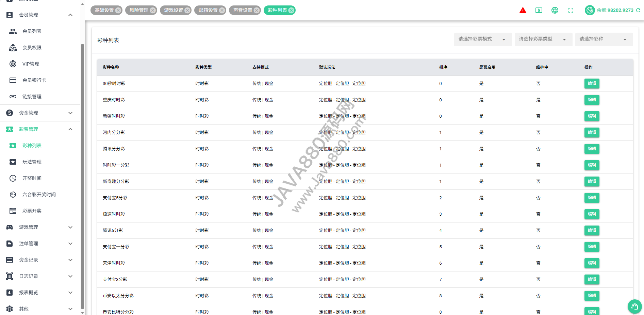Click the globe language icon

555,10
